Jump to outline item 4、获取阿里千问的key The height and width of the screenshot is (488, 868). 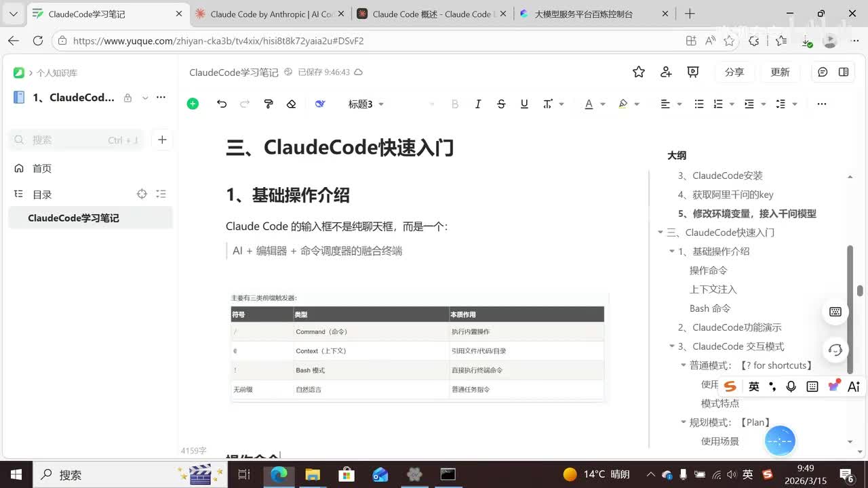click(726, 195)
